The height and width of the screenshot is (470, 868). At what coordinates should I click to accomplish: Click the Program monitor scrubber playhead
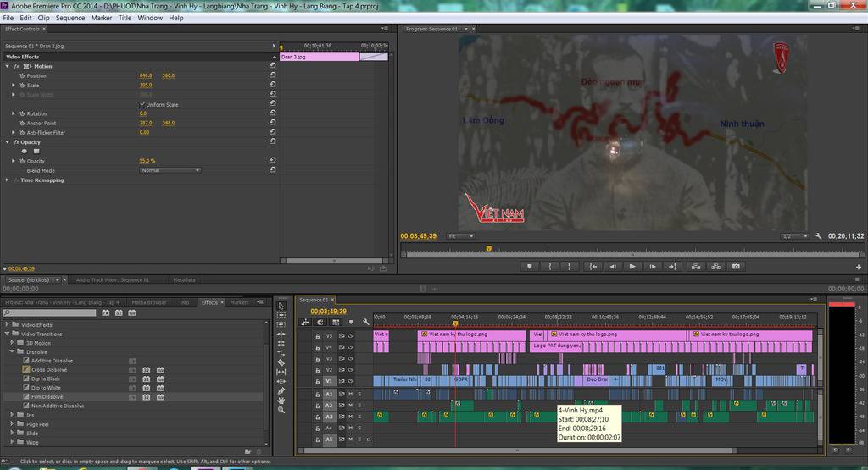[x=489, y=249]
